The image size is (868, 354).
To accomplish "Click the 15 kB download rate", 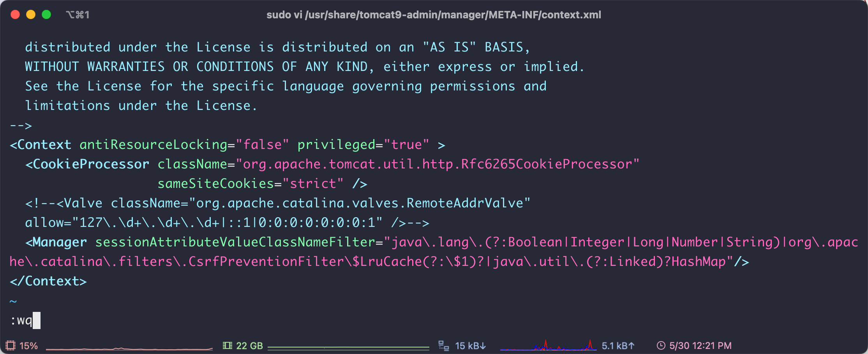I will [x=470, y=346].
